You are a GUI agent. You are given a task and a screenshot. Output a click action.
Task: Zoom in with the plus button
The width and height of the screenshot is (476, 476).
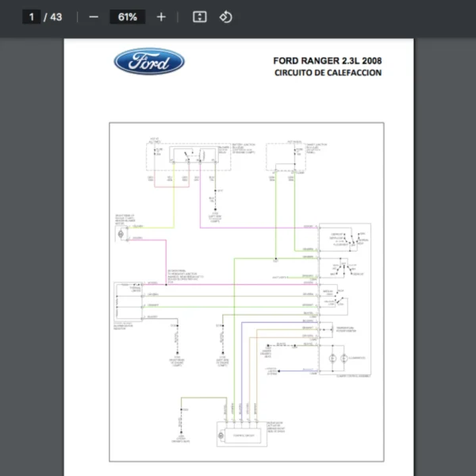point(161,17)
